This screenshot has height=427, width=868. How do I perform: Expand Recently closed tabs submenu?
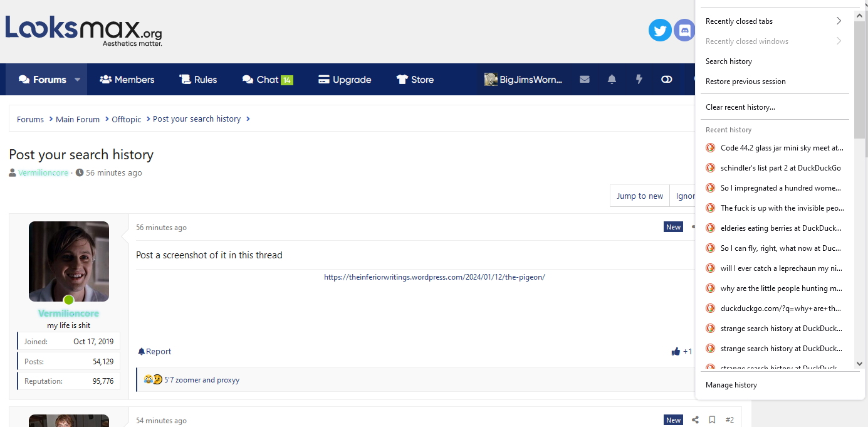(x=773, y=21)
